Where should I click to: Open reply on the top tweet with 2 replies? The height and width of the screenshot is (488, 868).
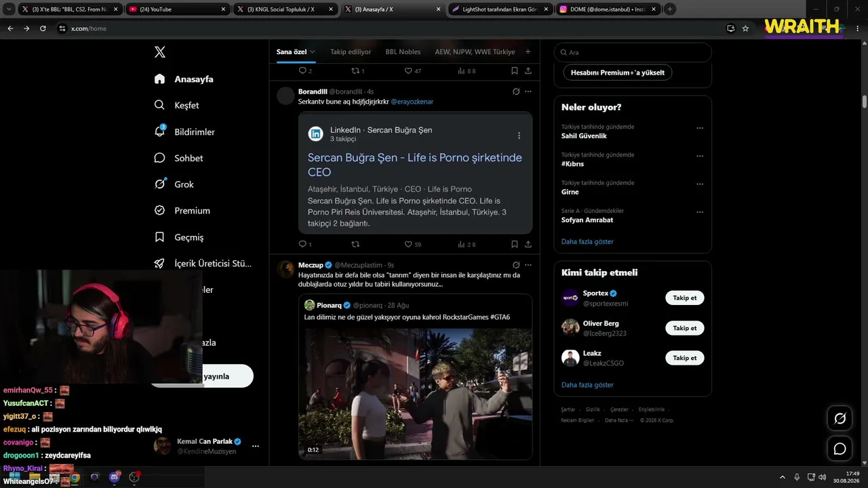click(x=304, y=70)
